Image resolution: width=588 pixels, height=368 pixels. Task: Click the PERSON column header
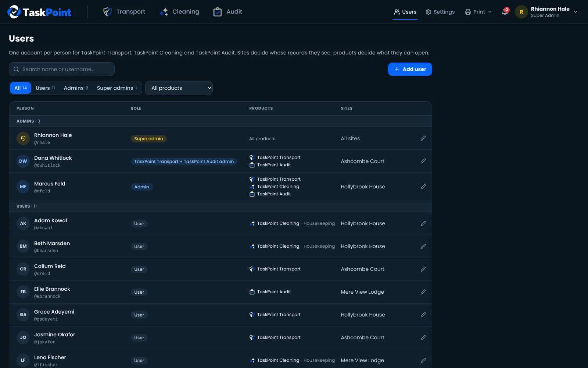[x=25, y=108]
